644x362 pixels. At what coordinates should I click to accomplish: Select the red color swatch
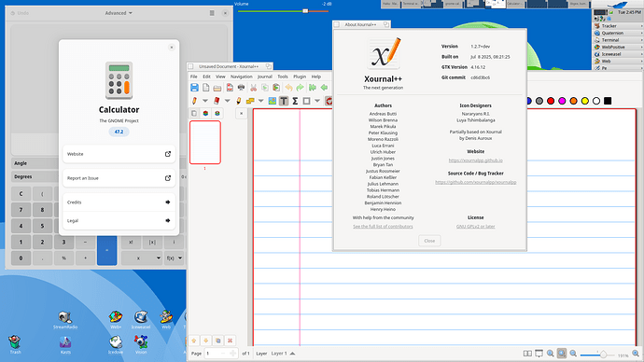(x=551, y=101)
